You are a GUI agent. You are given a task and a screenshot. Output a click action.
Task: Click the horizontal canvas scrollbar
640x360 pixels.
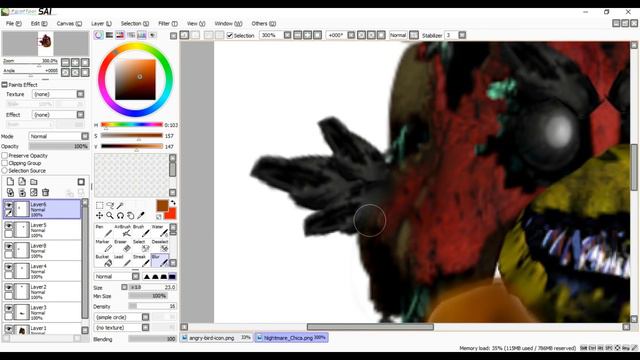point(370,327)
